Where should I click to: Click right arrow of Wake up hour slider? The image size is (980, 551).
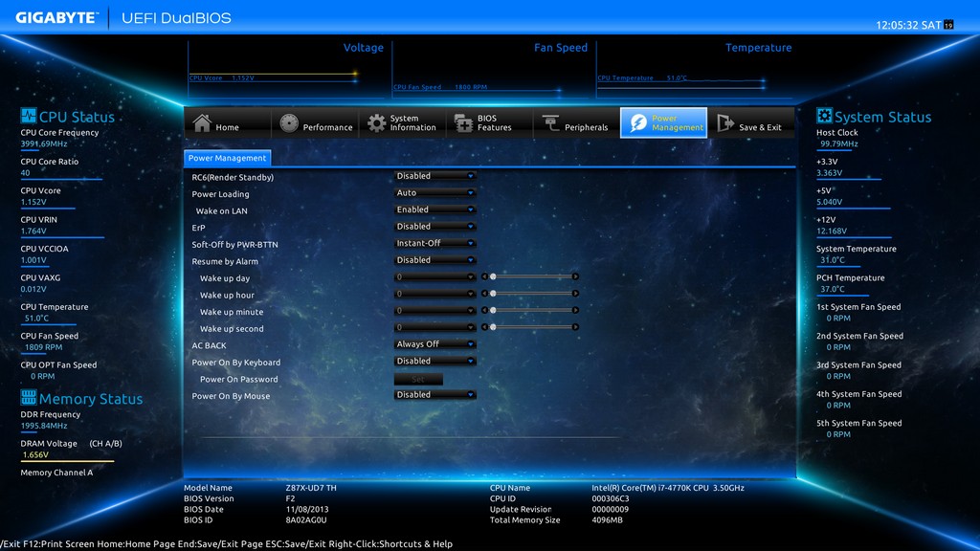click(x=575, y=293)
